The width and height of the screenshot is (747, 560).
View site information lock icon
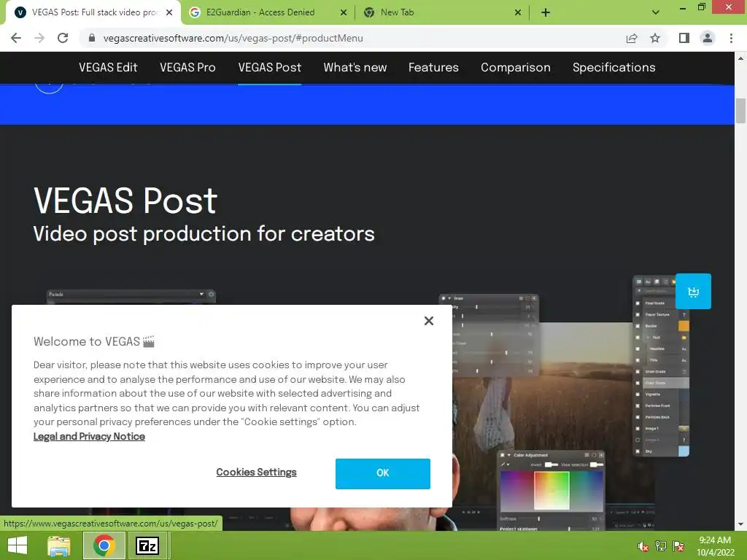click(92, 38)
